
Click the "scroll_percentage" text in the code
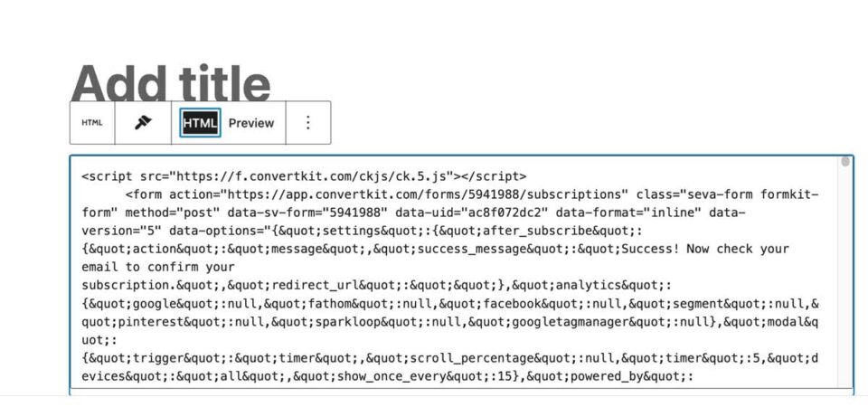pos(467,357)
